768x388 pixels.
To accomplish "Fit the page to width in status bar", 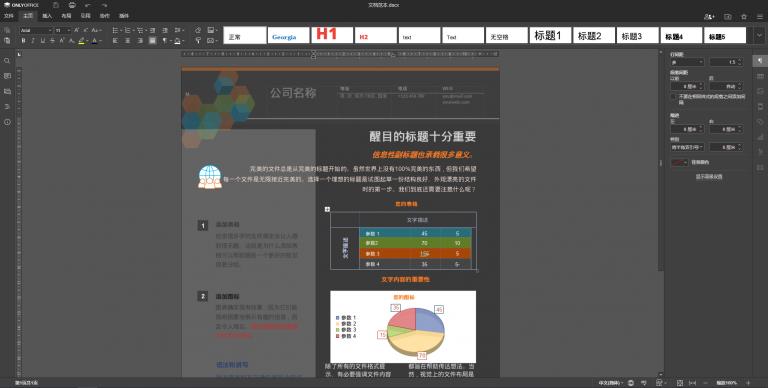I will [693, 383].
